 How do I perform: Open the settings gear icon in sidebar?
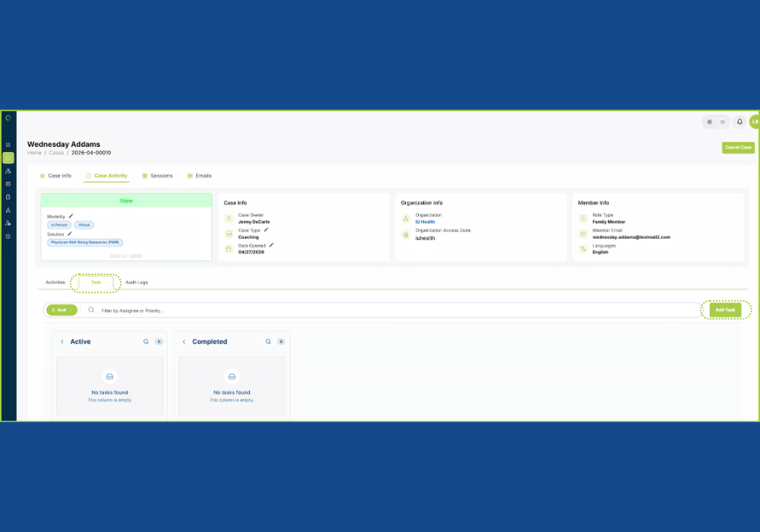8,236
